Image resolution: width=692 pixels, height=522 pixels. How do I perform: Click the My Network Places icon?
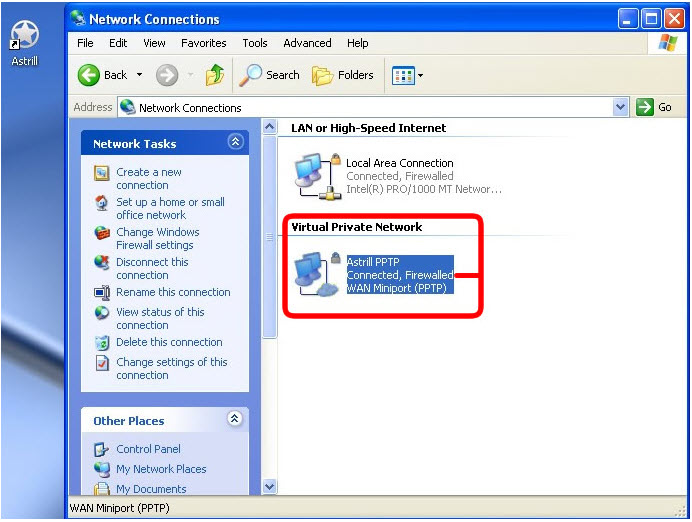pyautogui.click(x=102, y=469)
